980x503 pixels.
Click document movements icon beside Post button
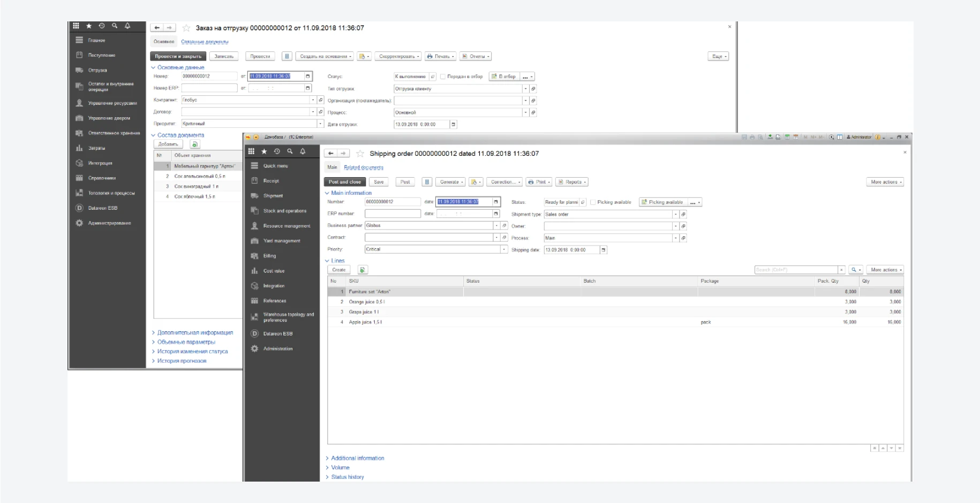point(427,182)
